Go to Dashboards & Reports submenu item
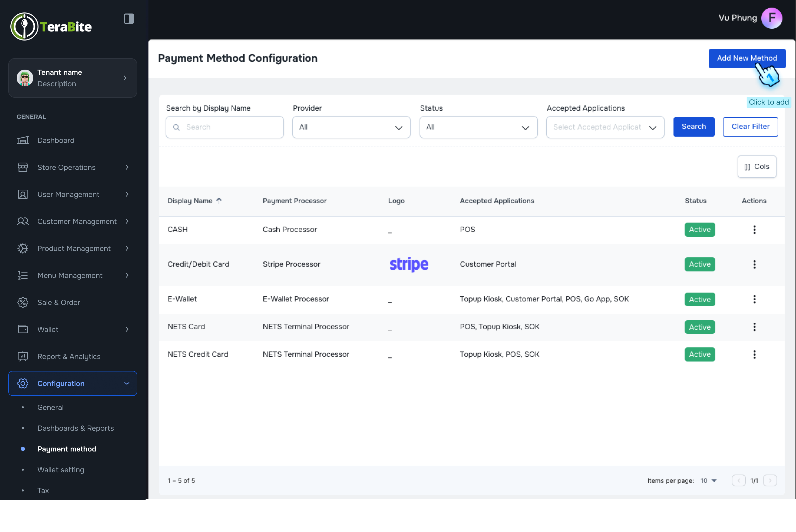Screen dimensions: 796x532 point(75,428)
